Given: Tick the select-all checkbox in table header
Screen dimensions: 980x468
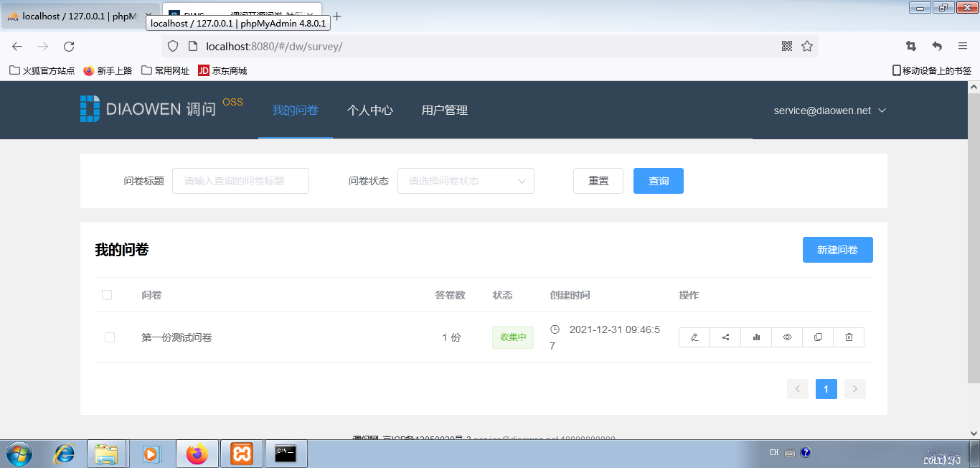Looking at the screenshot, I should click(x=107, y=295).
